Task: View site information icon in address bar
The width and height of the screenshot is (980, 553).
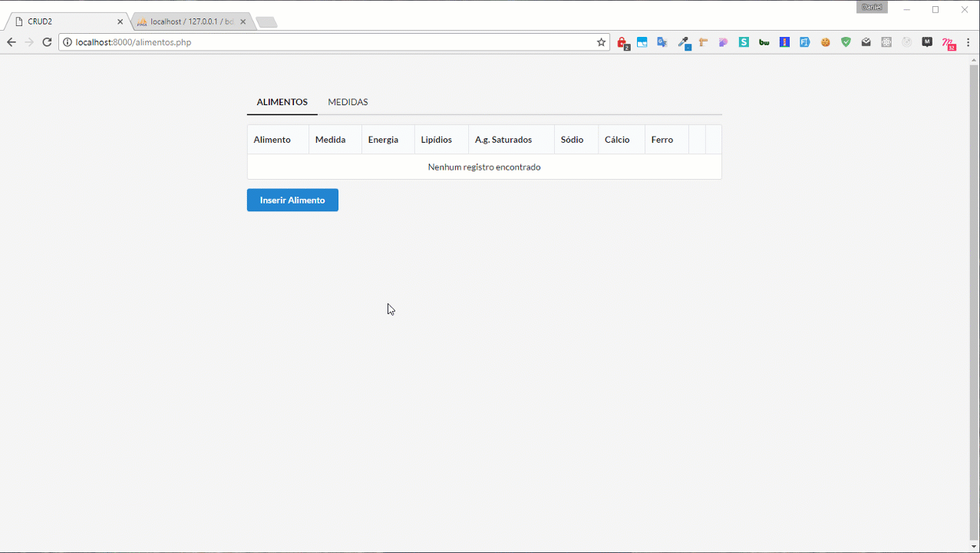Action: pyautogui.click(x=67, y=42)
